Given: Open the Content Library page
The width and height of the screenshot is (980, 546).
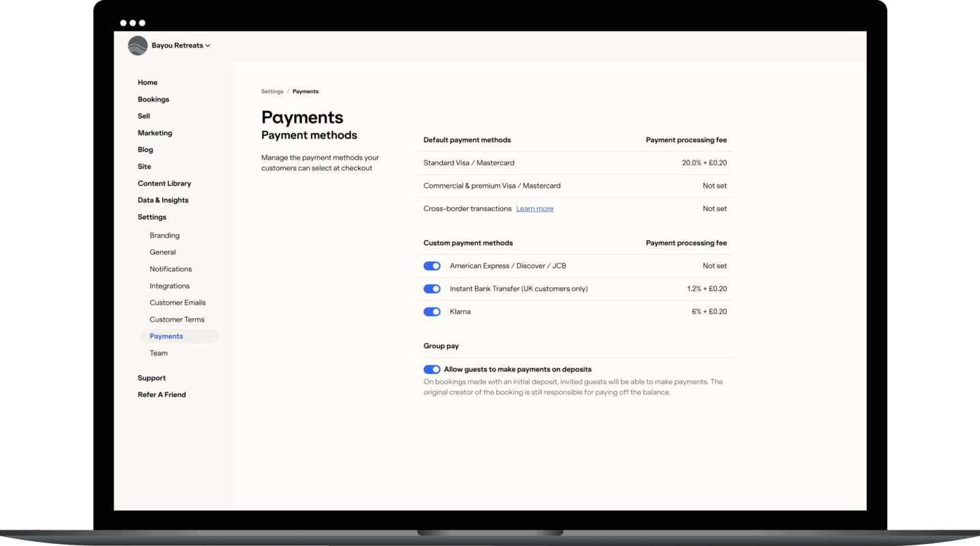Looking at the screenshot, I should coord(164,184).
